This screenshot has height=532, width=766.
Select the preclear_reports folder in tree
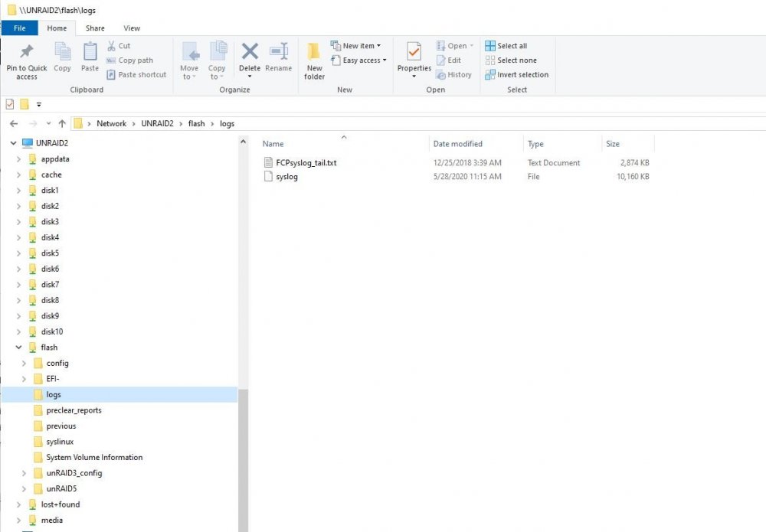coord(74,410)
